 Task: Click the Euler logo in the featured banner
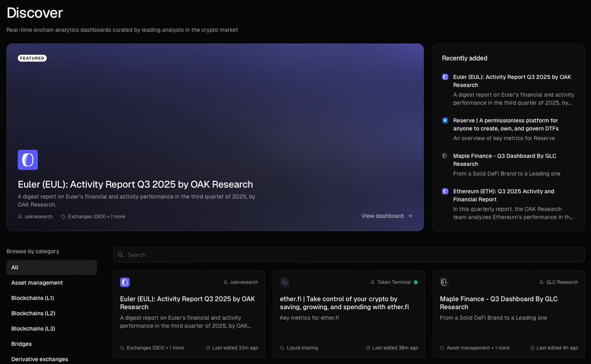click(28, 160)
